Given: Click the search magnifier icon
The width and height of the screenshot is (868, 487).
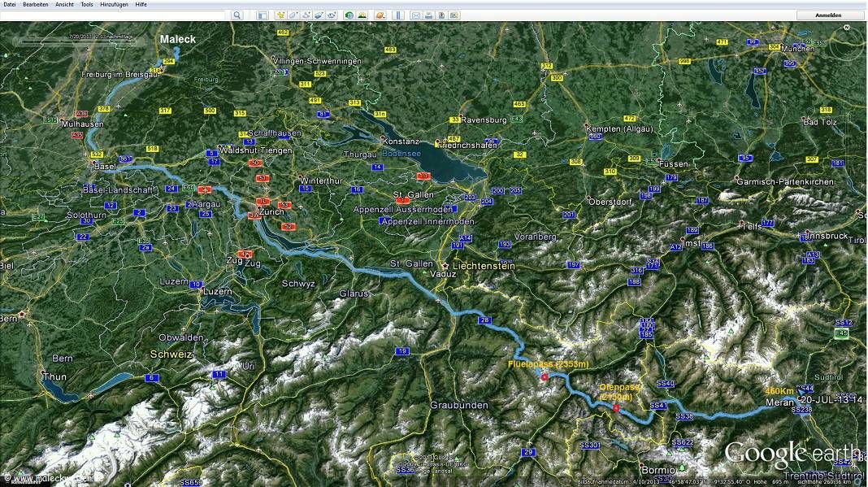Looking at the screenshot, I should tap(237, 15).
